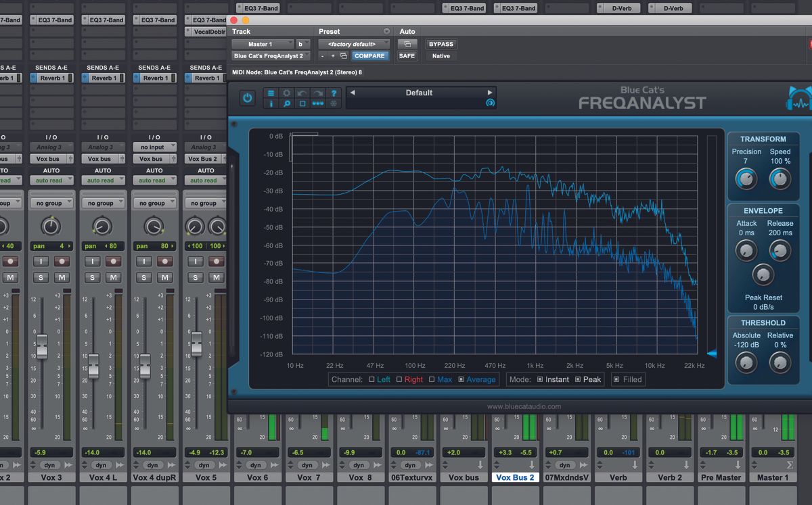Screen dimensions: 812x505
Task: Select the magnifier zoom icon in FreqAnalyst
Action: coord(287,103)
